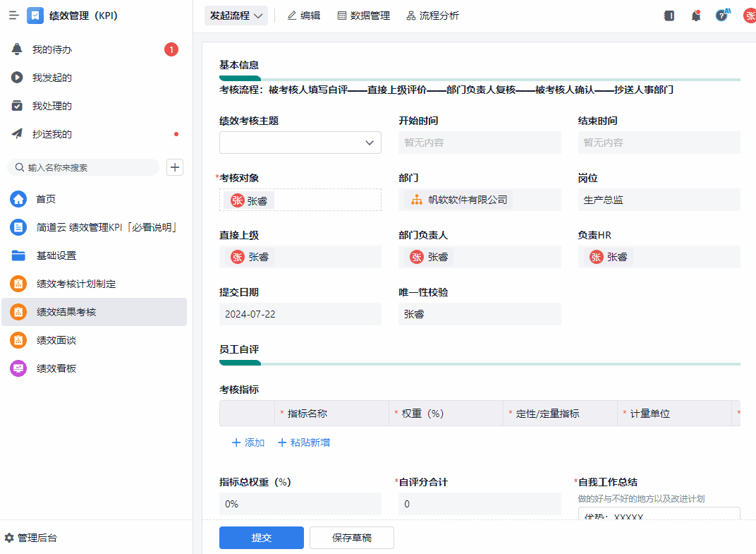Open notifications bell in top right
The height and width of the screenshot is (554, 756).
click(x=696, y=16)
